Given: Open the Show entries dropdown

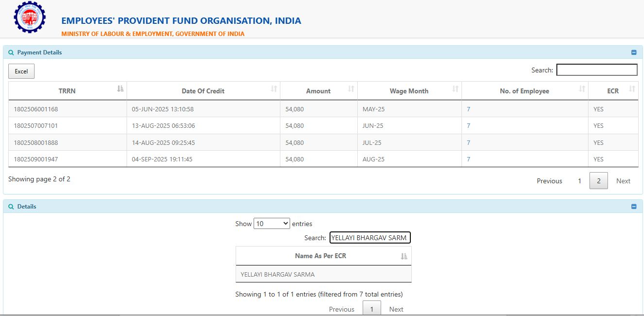Looking at the screenshot, I should pos(272,224).
